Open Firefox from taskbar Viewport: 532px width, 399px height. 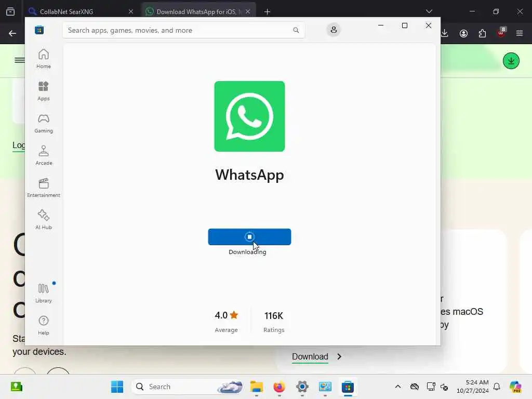point(279,387)
